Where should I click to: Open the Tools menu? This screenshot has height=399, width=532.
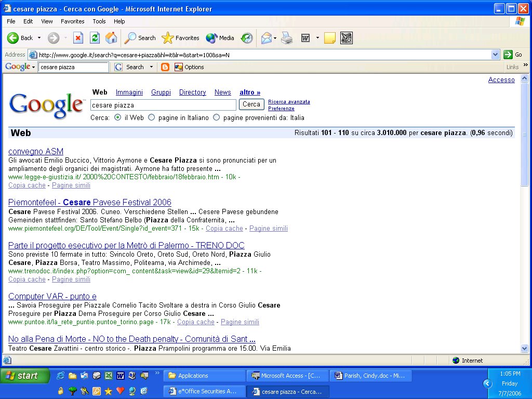coord(99,21)
